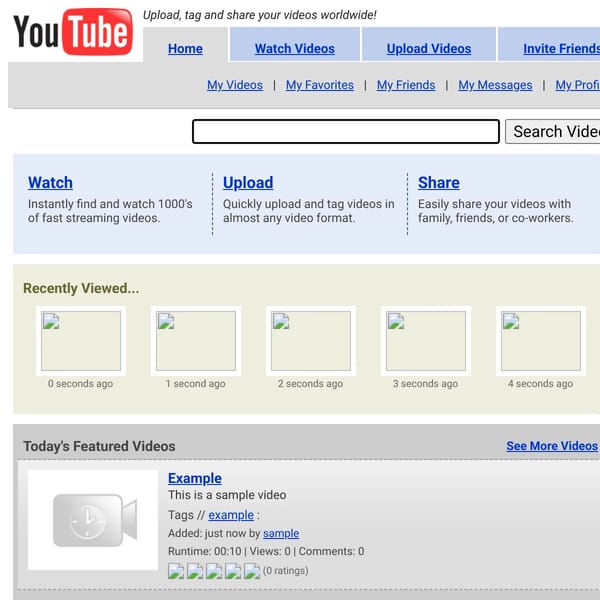This screenshot has width=600, height=600.
Task: Click the '1 second ago' caption
Action: [x=196, y=383]
